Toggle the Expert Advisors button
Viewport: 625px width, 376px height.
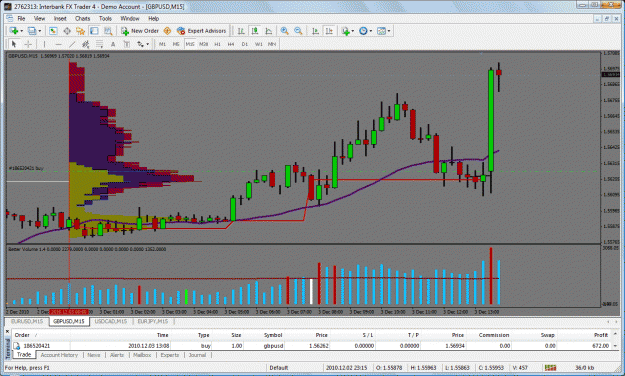[202, 31]
